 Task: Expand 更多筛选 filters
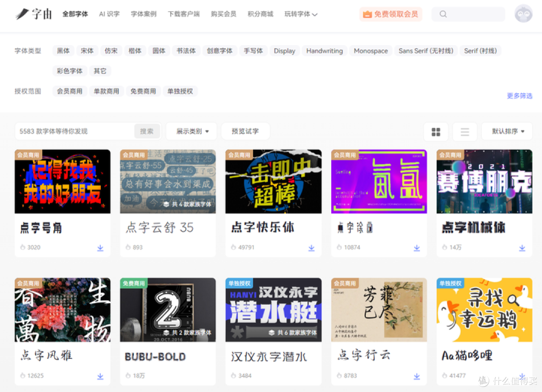tap(519, 96)
